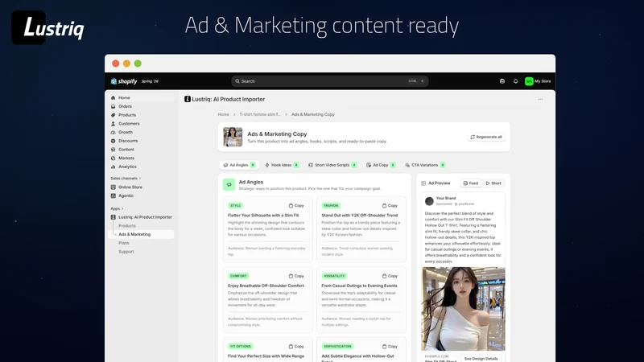Screen dimensions: 644x362
Task: Copy the Versatility ad angle card
Action: tap(390, 276)
